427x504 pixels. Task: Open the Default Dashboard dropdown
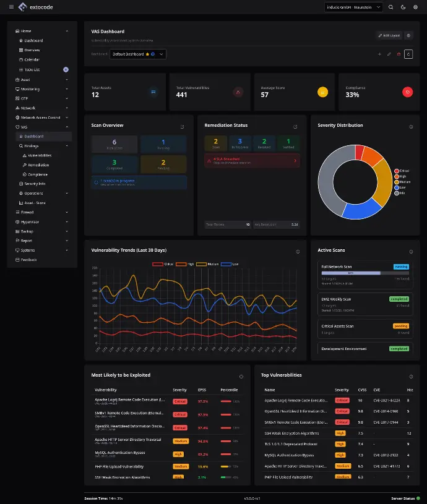pos(138,54)
